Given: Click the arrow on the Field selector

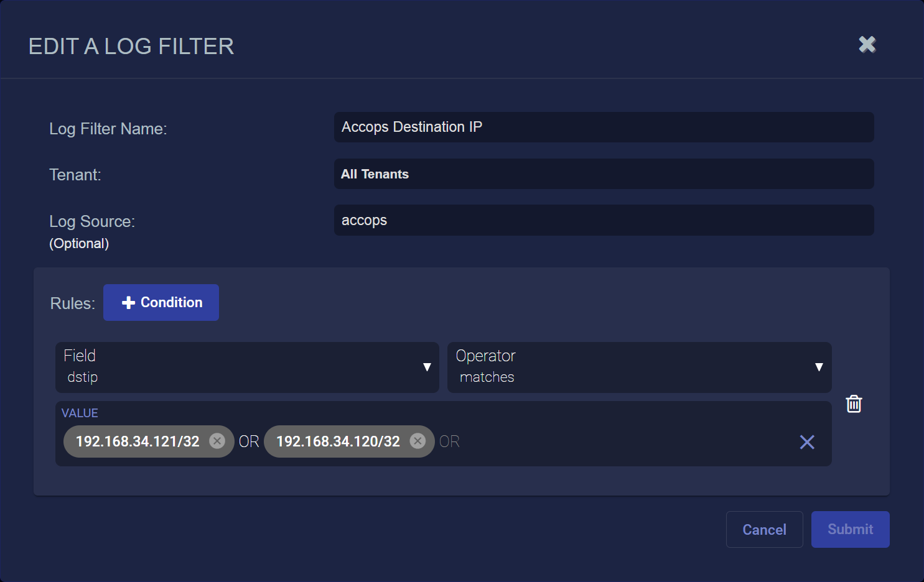Looking at the screenshot, I should [x=427, y=367].
